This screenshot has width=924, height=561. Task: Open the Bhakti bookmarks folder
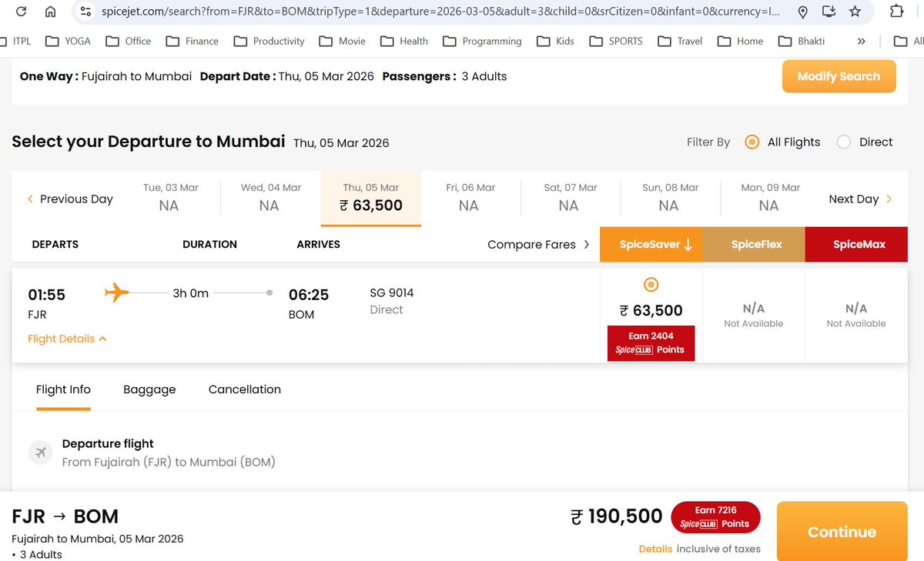[801, 41]
